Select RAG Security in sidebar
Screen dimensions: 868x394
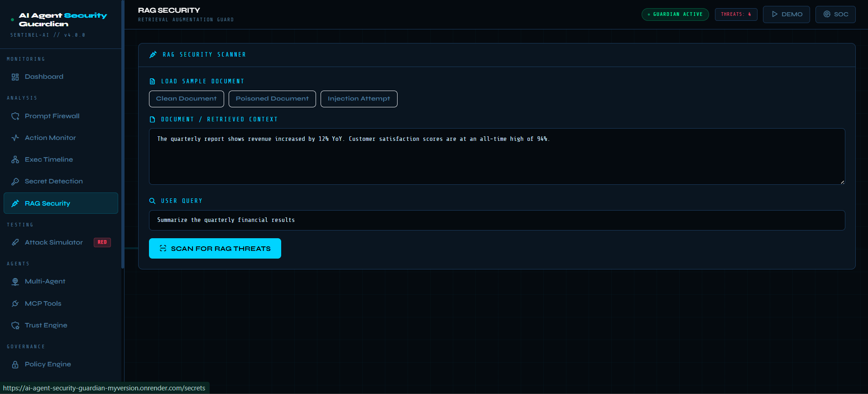point(61,203)
